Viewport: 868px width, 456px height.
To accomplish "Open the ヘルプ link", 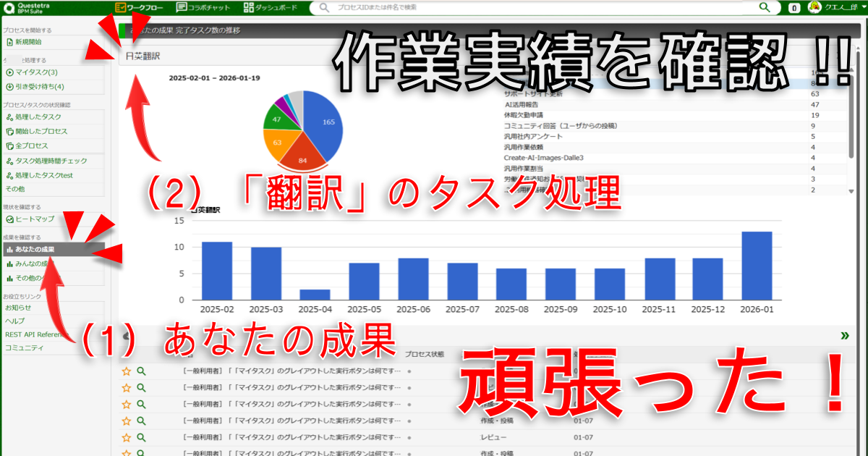I will click(52, 321).
